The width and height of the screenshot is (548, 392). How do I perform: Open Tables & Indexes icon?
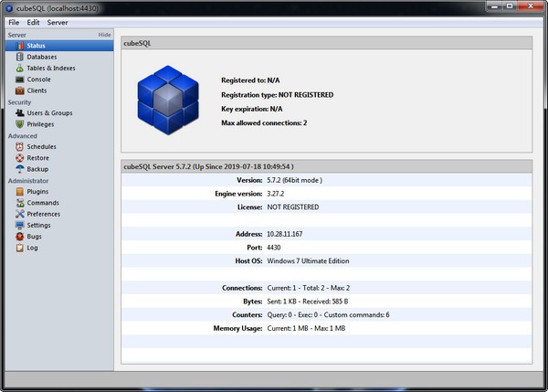pyautogui.click(x=19, y=68)
